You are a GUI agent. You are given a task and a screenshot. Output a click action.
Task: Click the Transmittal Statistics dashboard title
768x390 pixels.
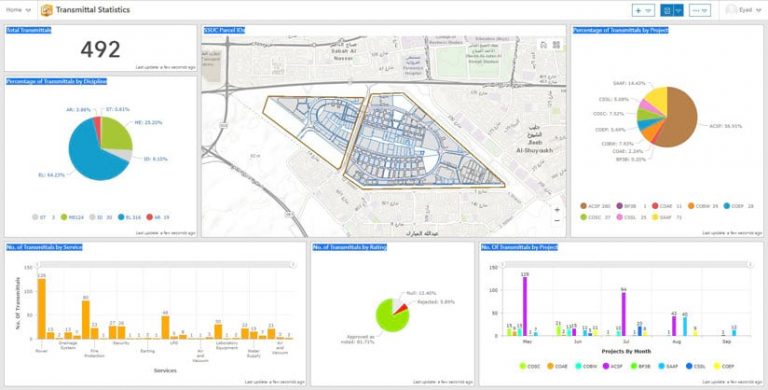(x=93, y=10)
